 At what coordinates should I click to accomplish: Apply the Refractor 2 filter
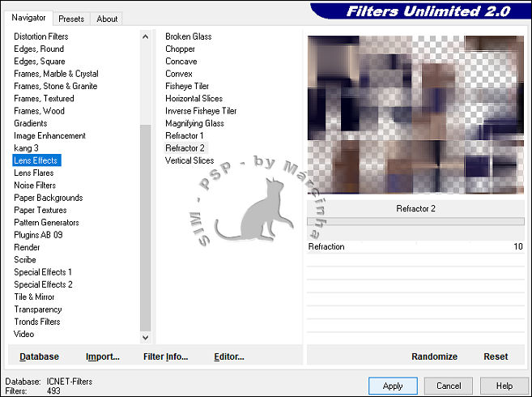click(x=393, y=386)
